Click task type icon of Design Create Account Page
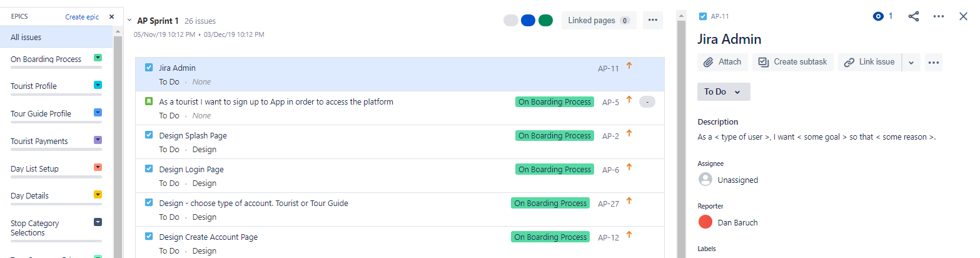 [x=149, y=237]
